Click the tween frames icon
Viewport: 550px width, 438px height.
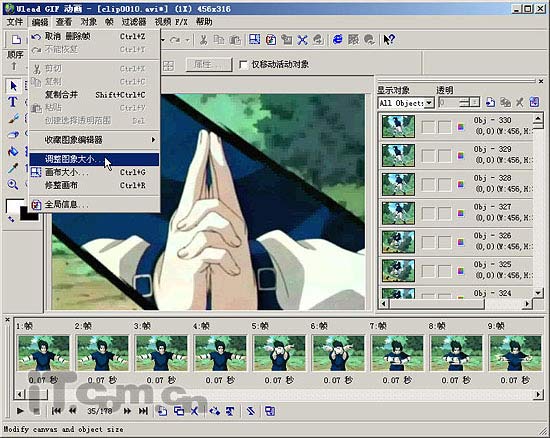coord(214,411)
